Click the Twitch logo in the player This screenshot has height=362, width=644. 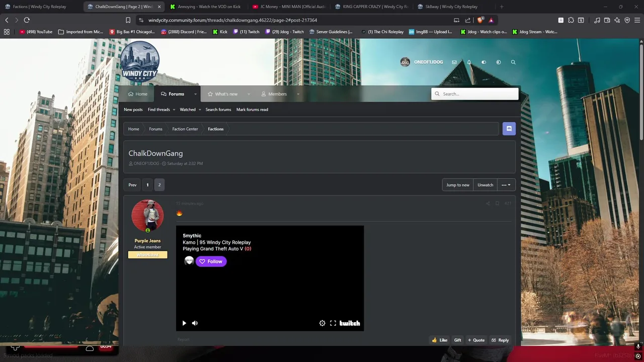[350, 323]
